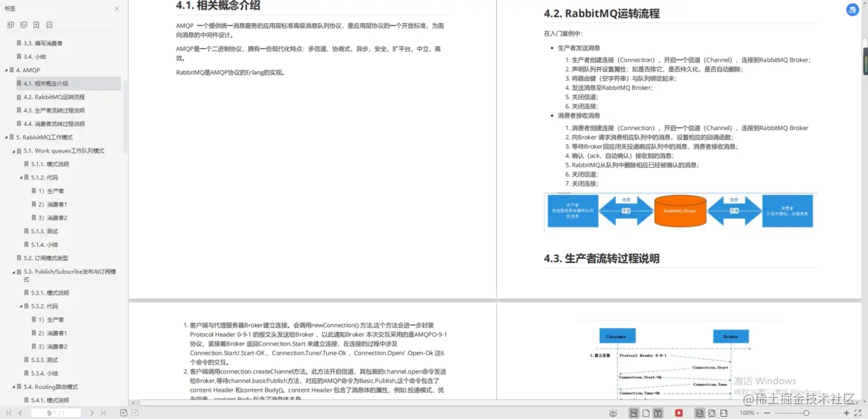
Task: Click heading 4.1. 相关概念介绍 in page
Action: 218,6
